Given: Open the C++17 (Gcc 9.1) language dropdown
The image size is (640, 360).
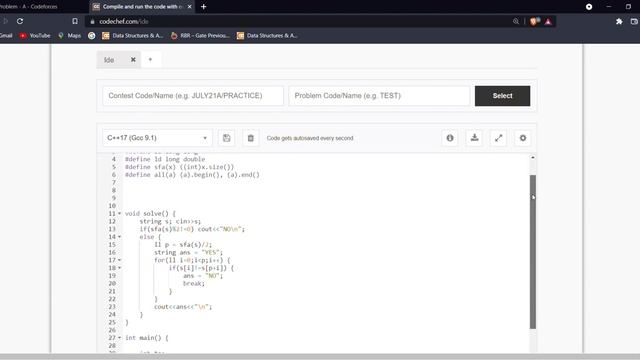Looking at the screenshot, I should click(157, 138).
